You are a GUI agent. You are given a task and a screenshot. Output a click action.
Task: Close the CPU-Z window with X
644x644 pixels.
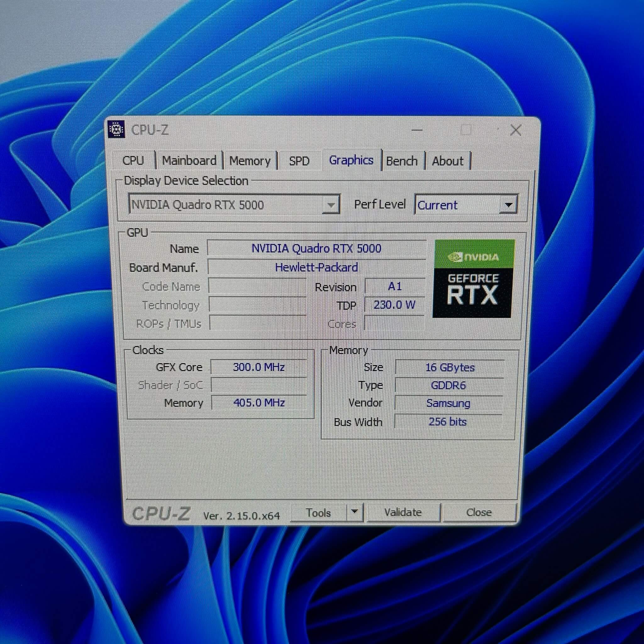[x=516, y=130]
